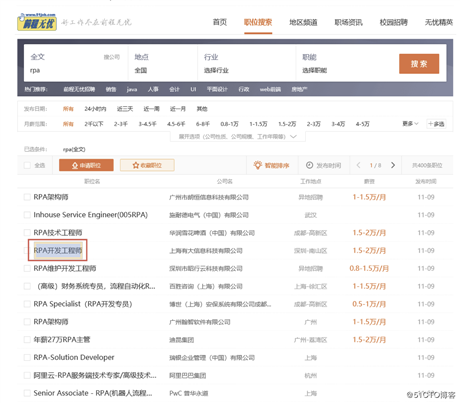Filter by 近三天 publish date

coord(125,109)
